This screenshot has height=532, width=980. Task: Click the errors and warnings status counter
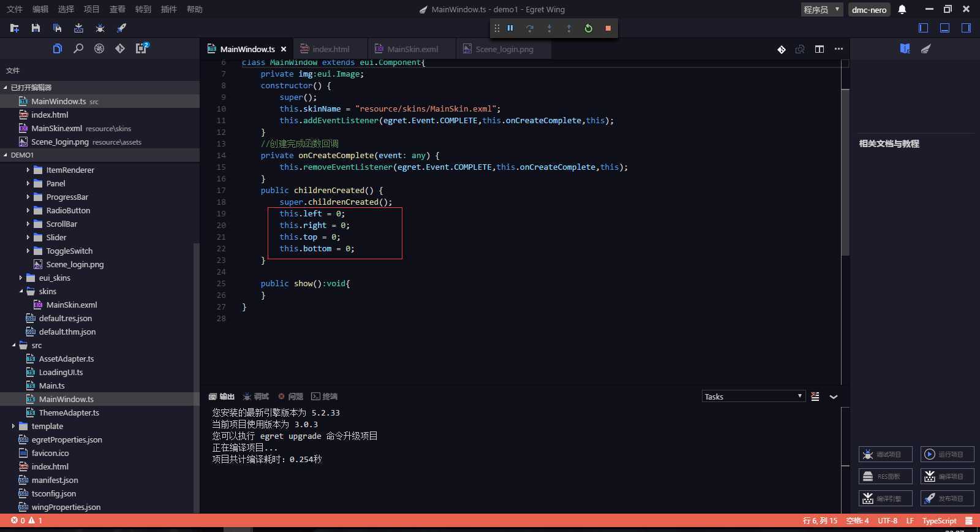tap(26, 520)
